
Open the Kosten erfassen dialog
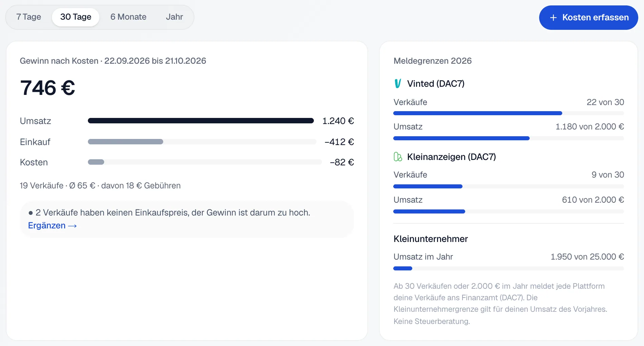coord(588,18)
